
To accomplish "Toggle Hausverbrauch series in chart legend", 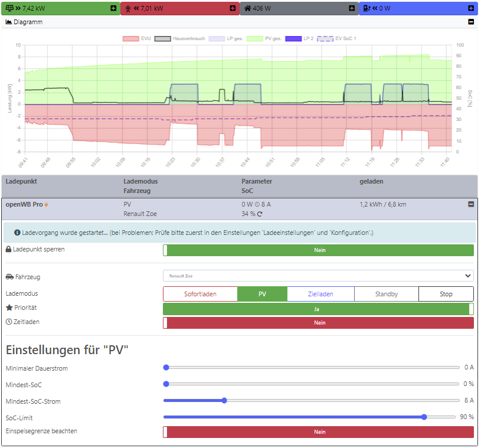I will (180, 38).
